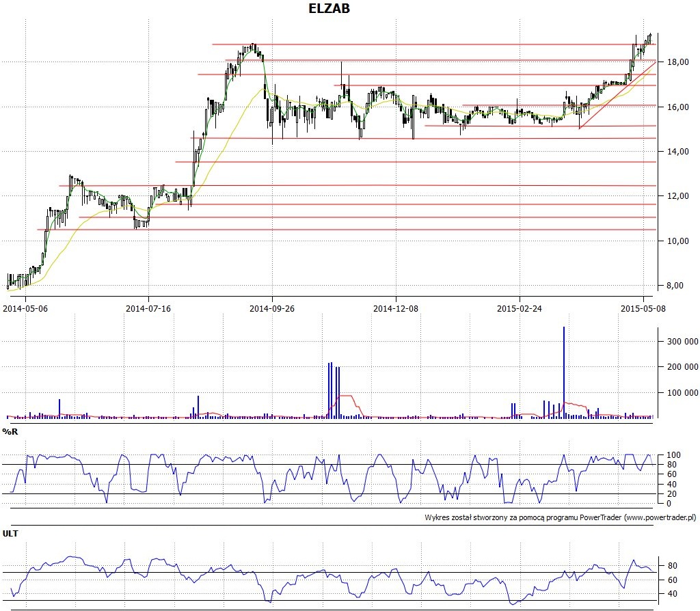
Task: Select the 2014-09-26 date label
Action: point(272,308)
